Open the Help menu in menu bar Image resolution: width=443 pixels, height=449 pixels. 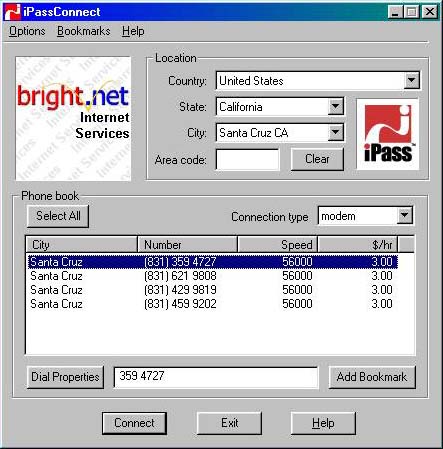tap(133, 31)
